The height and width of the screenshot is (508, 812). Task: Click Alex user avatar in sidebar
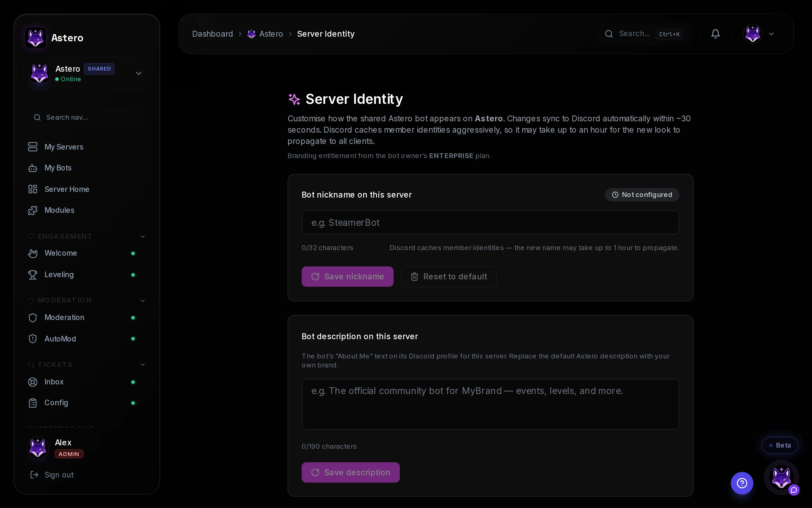click(37, 448)
